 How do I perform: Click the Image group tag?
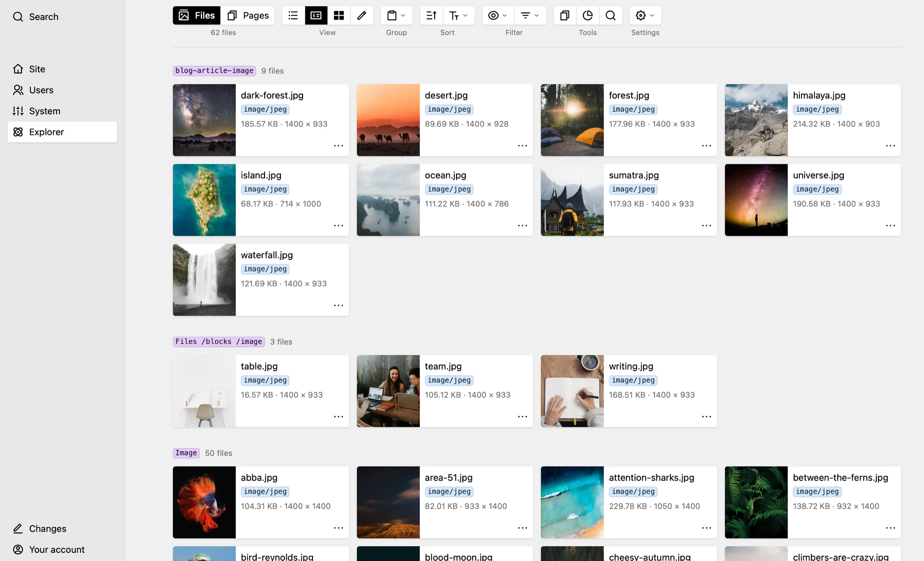[x=186, y=453]
